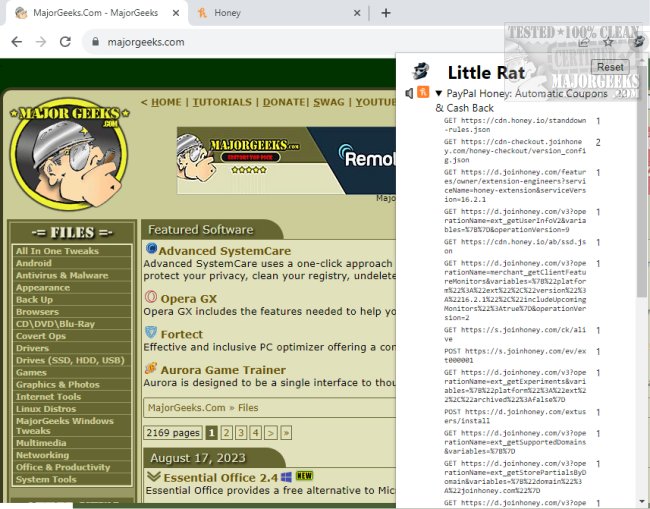Click the share icon in the address bar
The width and height of the screenshot is (650, 509).
(584, 42)
